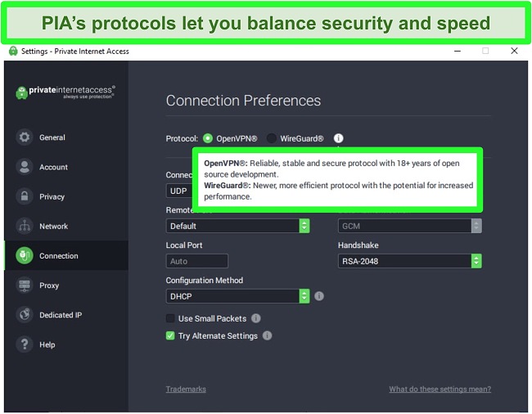Open the Network settings tab

(66, 226)
